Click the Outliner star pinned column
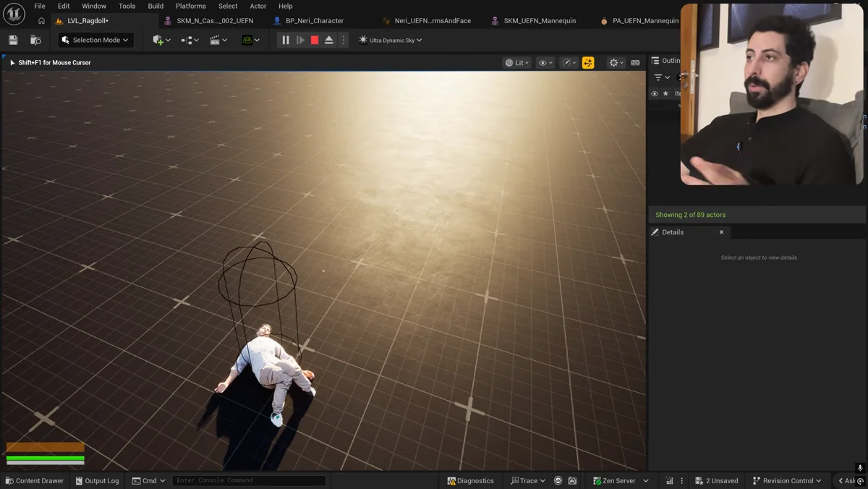Viewport: 868px width, 489px height. (x=666, y=93)
